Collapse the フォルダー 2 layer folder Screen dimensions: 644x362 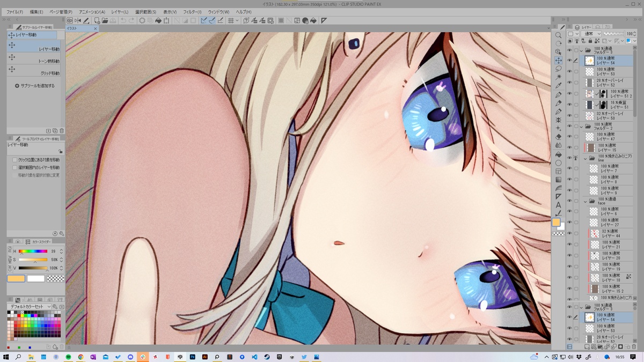(581, 127)
